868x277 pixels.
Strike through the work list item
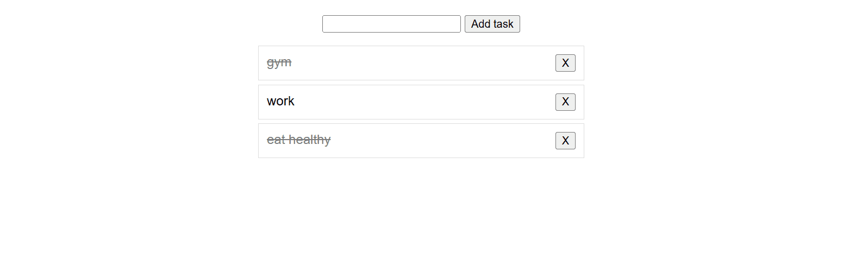(280, 102)
